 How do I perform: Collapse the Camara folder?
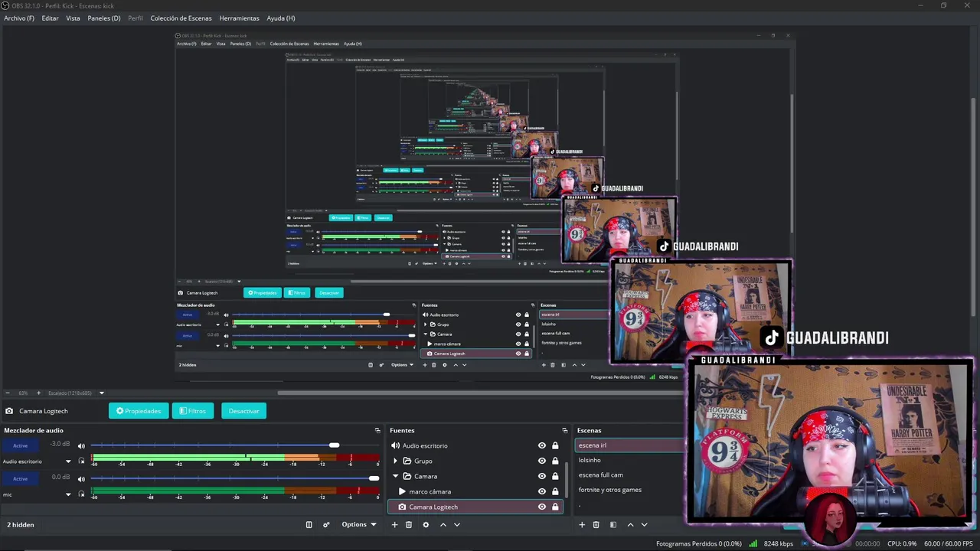click(396, 476)
